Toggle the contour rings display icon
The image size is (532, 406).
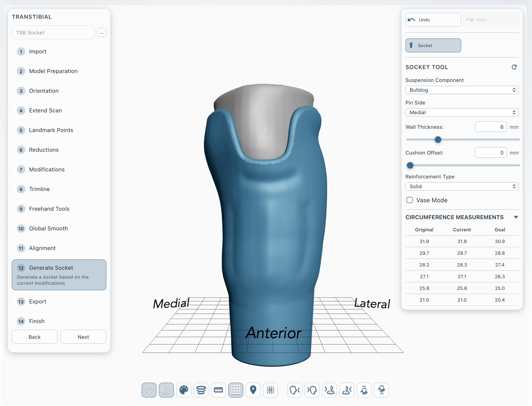point(166,390)
